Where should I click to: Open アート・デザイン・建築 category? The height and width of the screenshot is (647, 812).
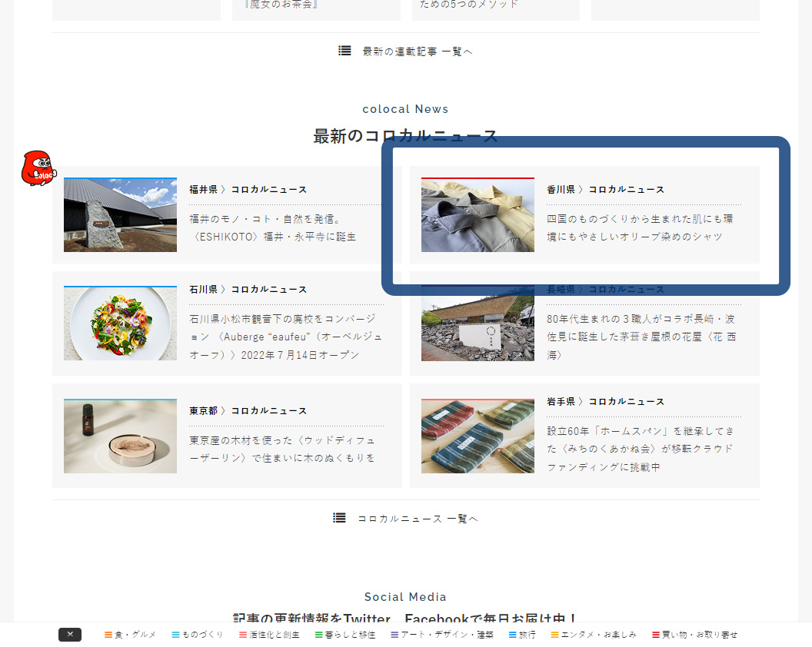coord(431,635)
